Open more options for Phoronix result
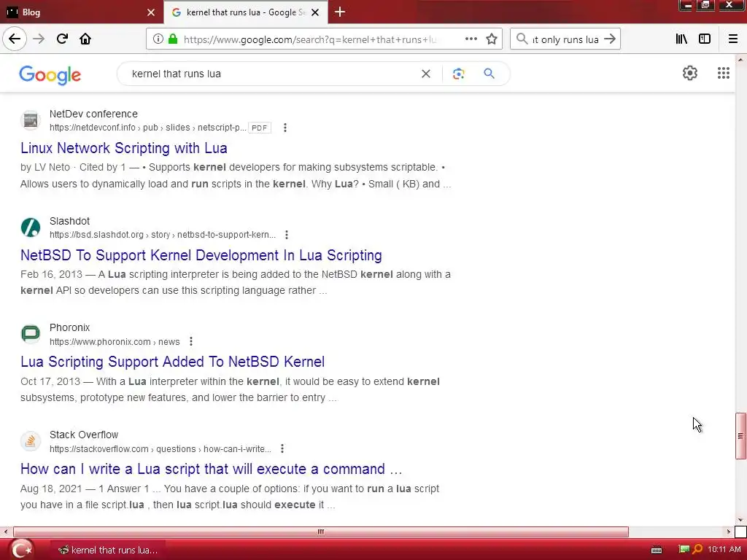 click(191, 341)
